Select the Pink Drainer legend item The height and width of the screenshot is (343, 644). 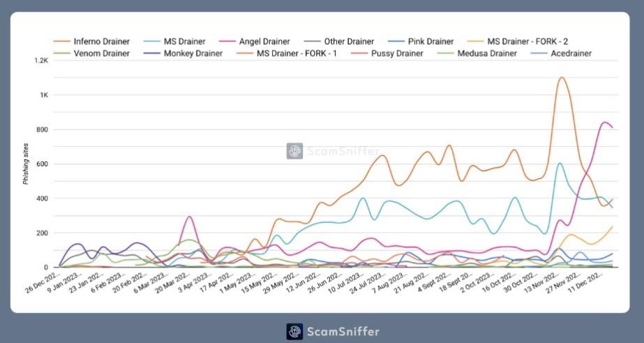coord(421,41)
